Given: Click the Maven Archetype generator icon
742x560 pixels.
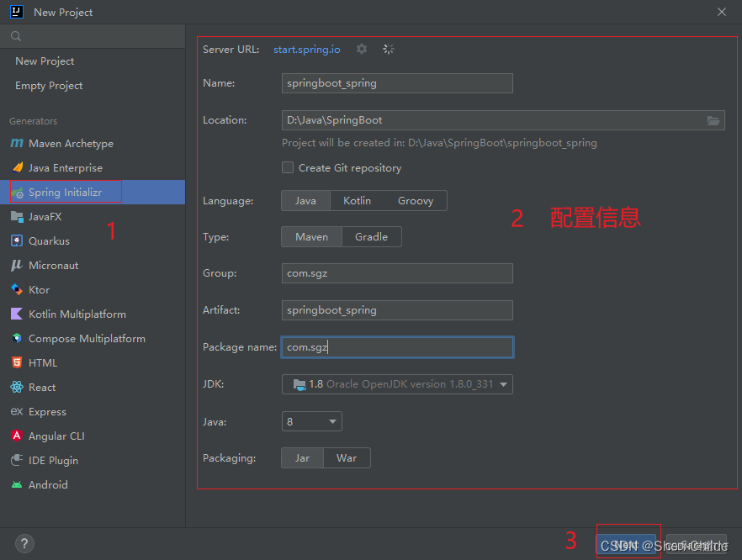Looking at the screenshot, I should [x=17, y=143].
